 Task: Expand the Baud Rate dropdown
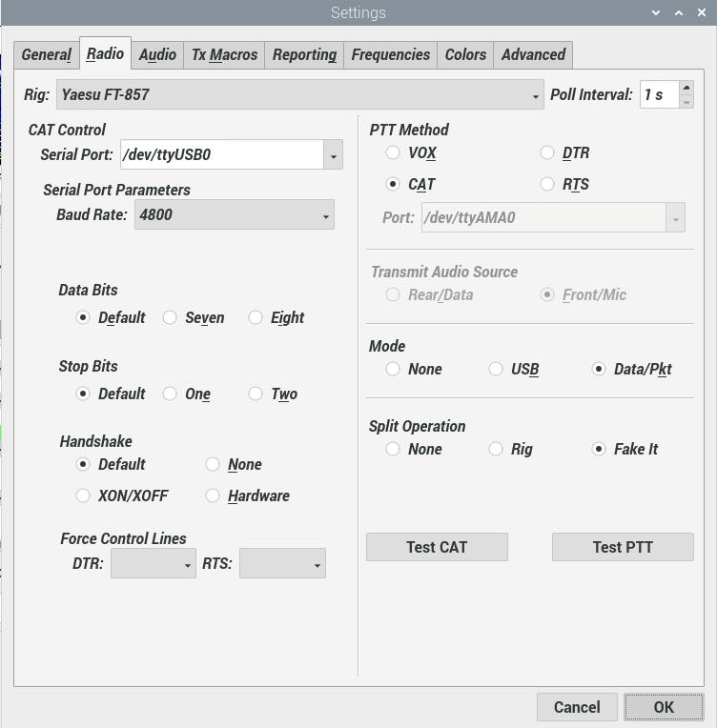(x=326, y=215)
